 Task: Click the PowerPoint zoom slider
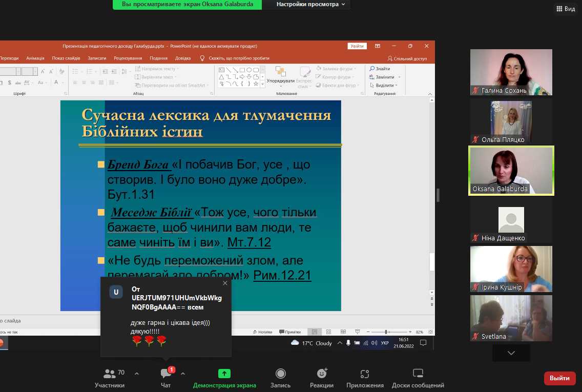pyautogui.click(x=386, y=332)
